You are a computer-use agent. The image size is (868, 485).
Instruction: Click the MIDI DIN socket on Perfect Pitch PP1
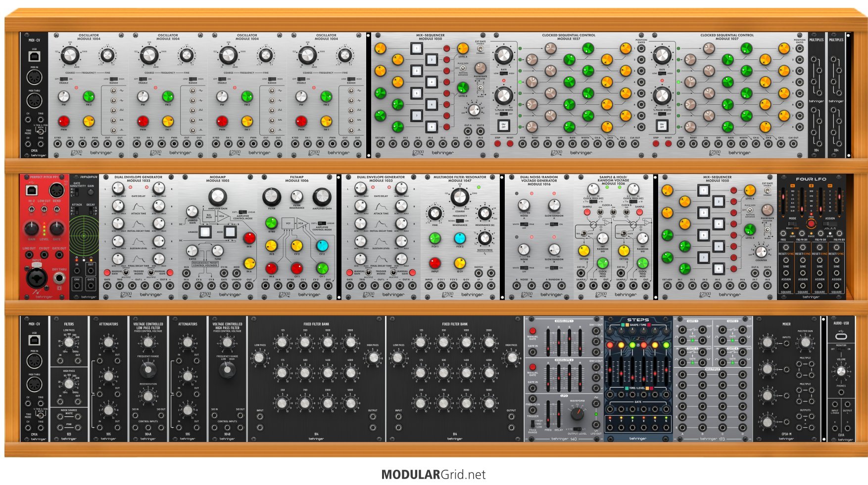[56, 190]
